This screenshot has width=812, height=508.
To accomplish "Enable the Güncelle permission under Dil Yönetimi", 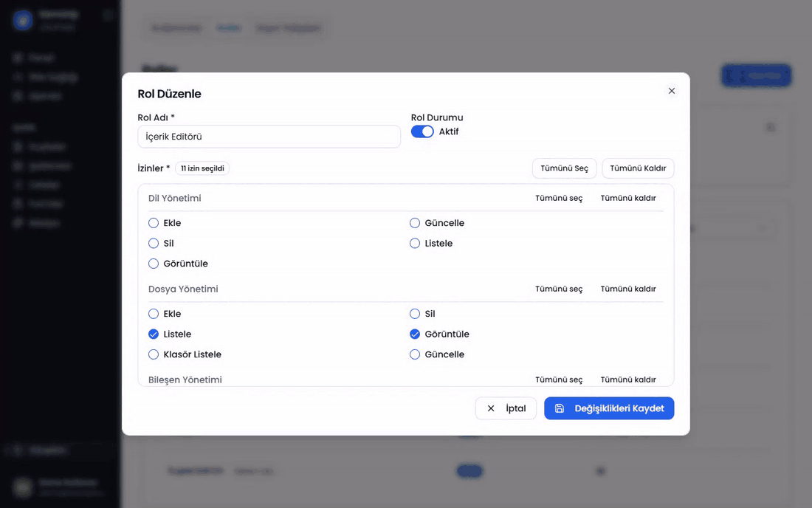I will click(x=415, y=223).
